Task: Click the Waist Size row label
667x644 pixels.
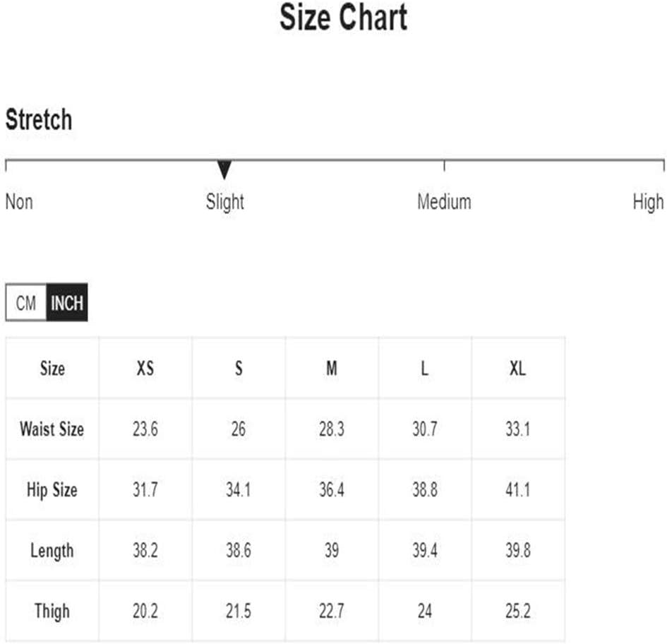Action: (x=52, y=429)
